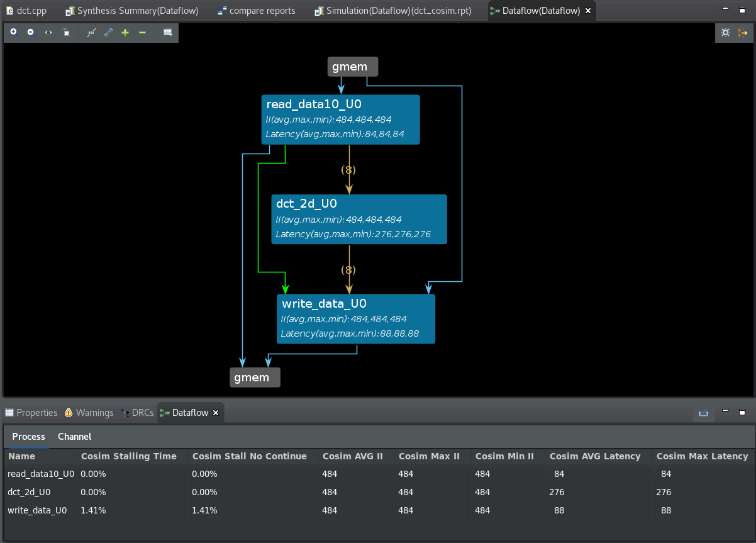This screenshot has height=543, width=756.
Task: Switch to the Channel sub-tab
Action: coord(74,437)
